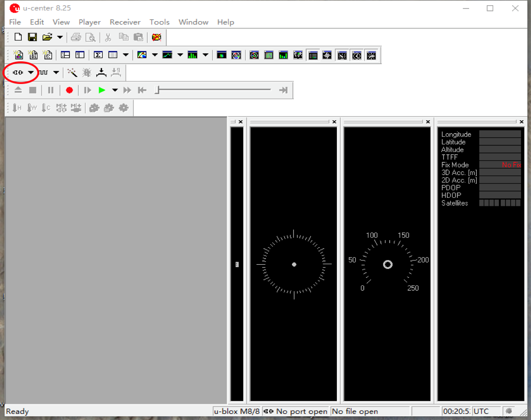Screen dimensions: 531x420
Task: Open the Messages View
Action: 313,55
